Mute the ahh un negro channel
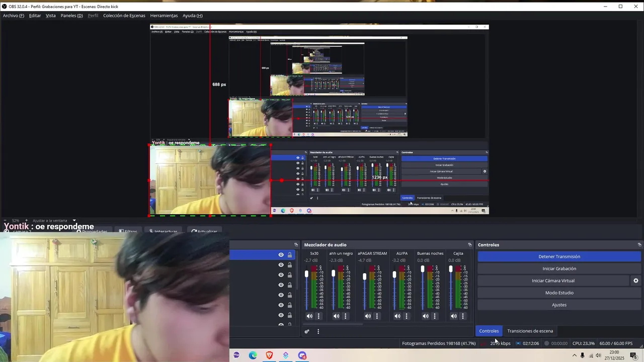This screenshot has height=362, width=644. pyautogui.click(x=336, y=316)
